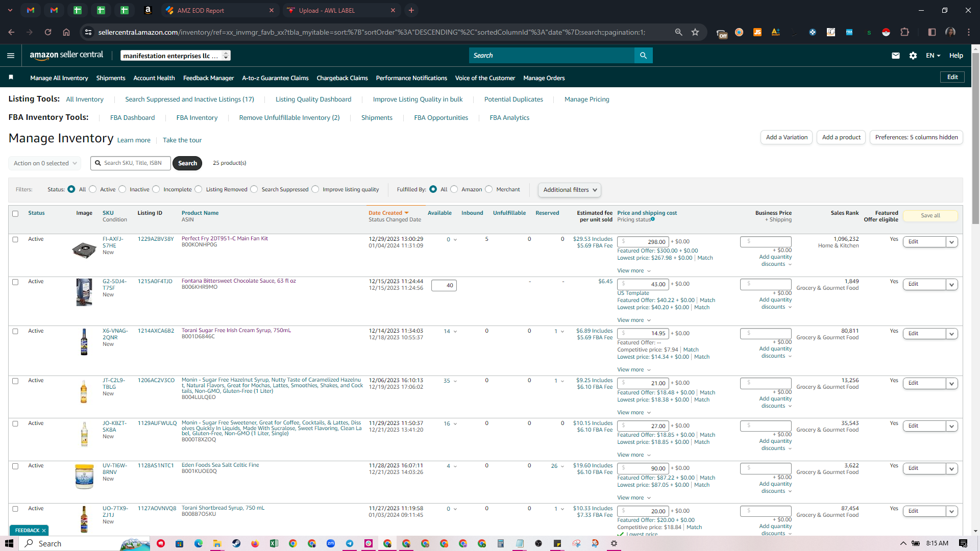Select the Inactive status filter
980x551 pixels.
[122, 189]
